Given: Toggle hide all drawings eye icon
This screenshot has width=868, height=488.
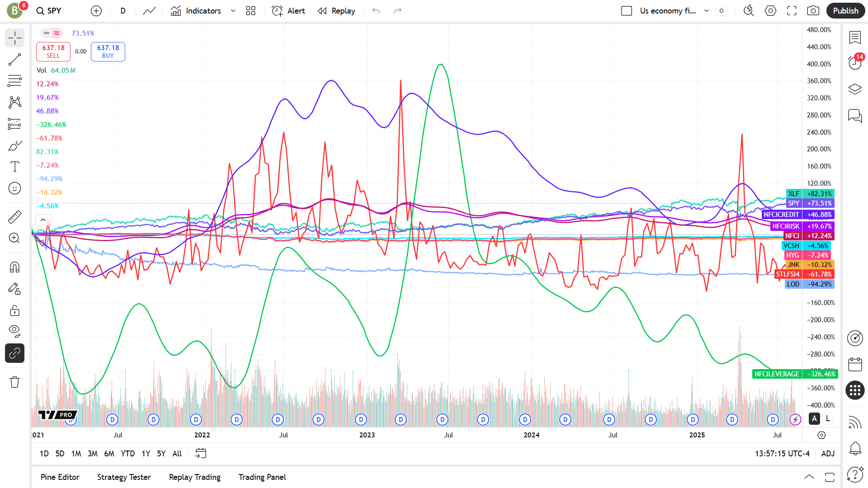Looking at the screenshot, I should [14, 331].
